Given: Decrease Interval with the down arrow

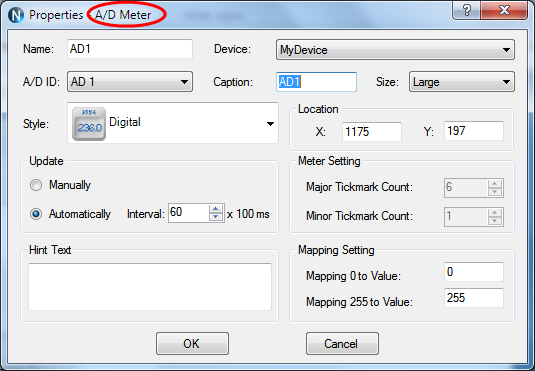Looking at the screenshot, I should [x=216, y=217].
